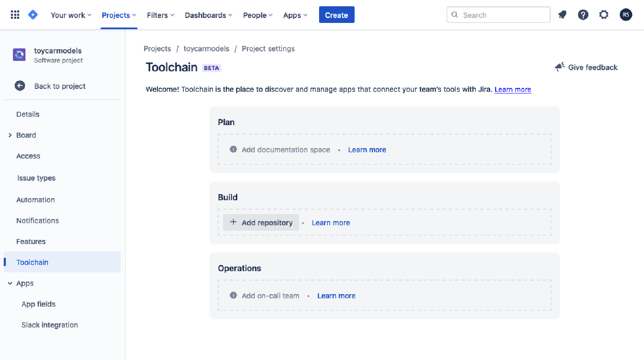Open Learn more in the Operations section

336,296
